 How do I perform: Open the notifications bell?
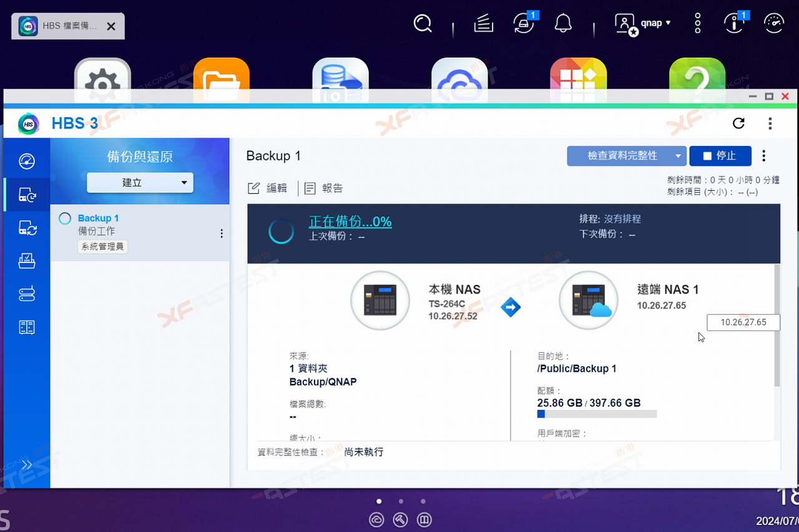click(563, 24)
